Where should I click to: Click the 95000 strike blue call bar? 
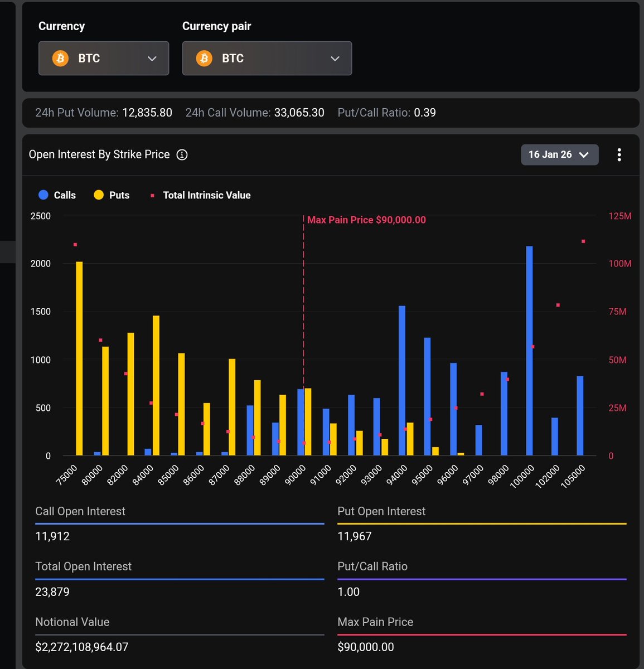[428, 396]
